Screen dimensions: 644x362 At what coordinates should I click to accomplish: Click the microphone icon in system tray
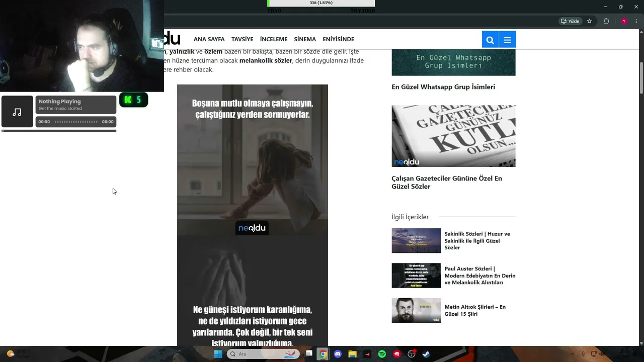coord(584,354)
